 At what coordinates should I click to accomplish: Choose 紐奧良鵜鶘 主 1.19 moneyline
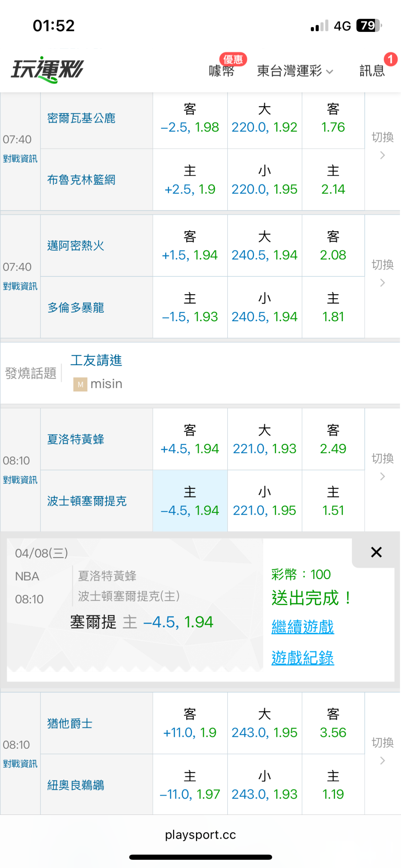click(x=333, y=785)
